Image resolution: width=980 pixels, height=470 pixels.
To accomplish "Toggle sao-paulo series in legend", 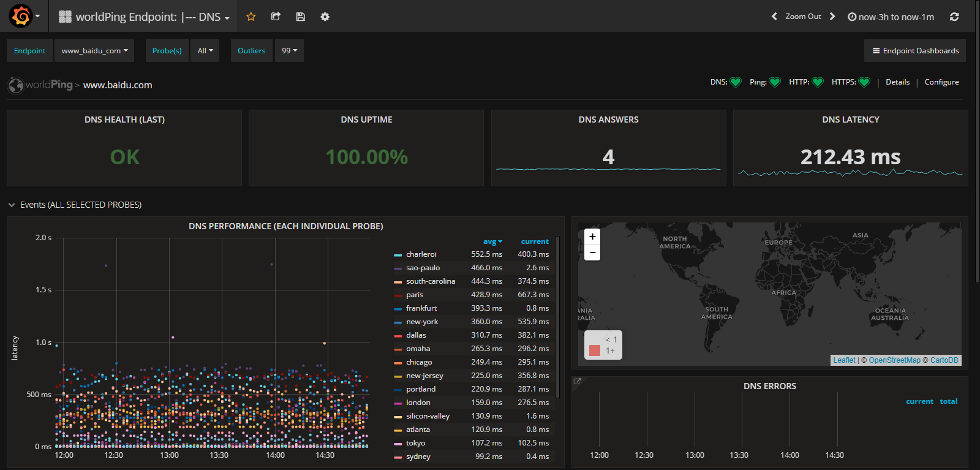I will tap(423, 268).
